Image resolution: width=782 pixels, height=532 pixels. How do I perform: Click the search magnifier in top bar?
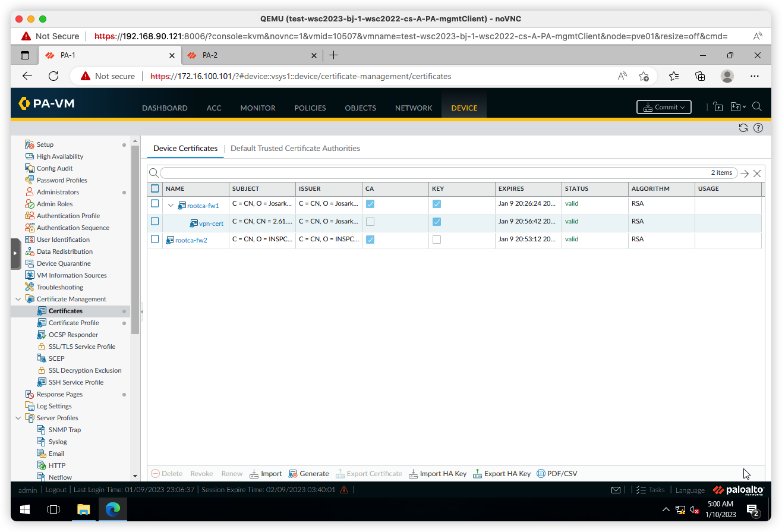(x=757, y=107)
